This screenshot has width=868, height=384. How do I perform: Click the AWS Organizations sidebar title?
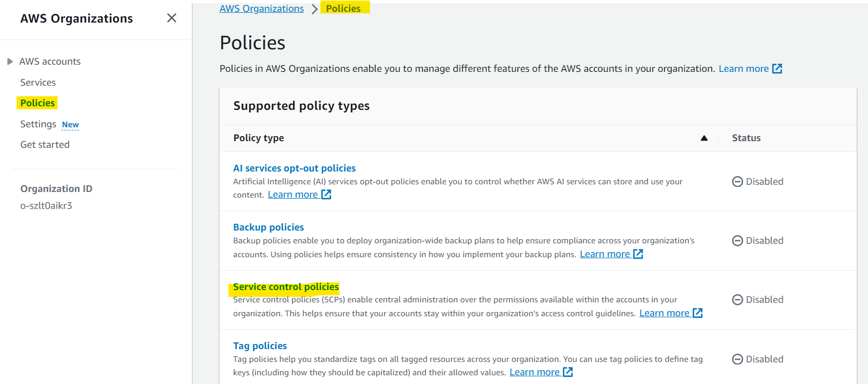[x=76, y=18]
